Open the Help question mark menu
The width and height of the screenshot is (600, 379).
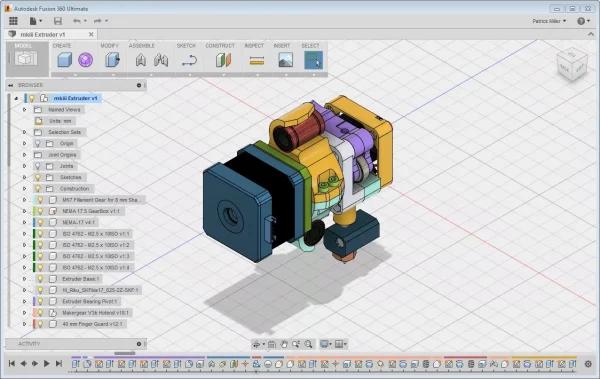coord(583,21)
